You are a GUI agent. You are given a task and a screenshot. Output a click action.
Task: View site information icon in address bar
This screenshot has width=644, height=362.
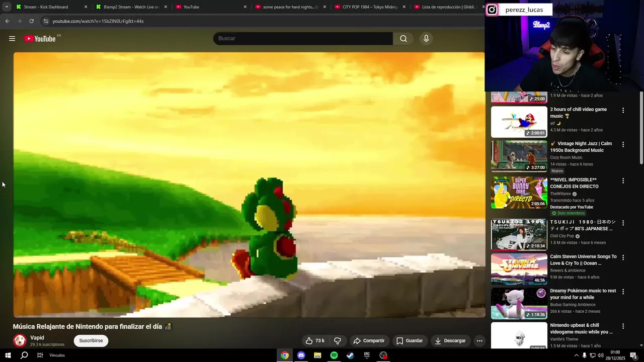pos(46,21)
